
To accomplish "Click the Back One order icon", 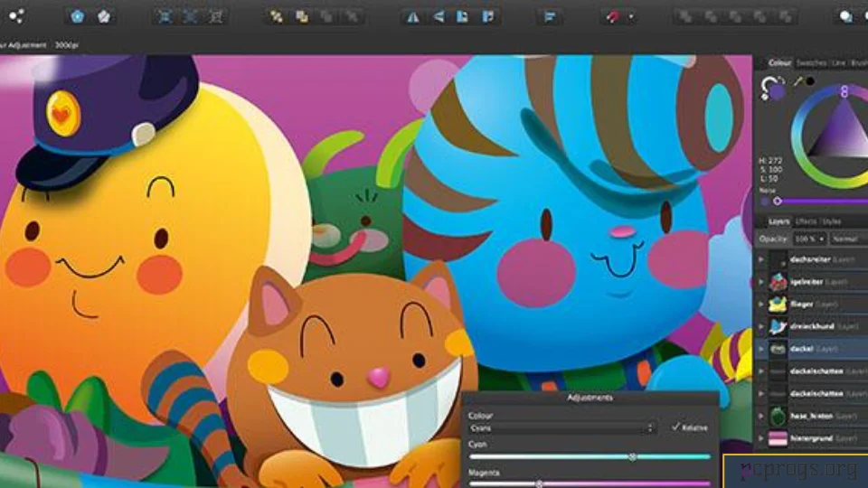I will 302,16.
